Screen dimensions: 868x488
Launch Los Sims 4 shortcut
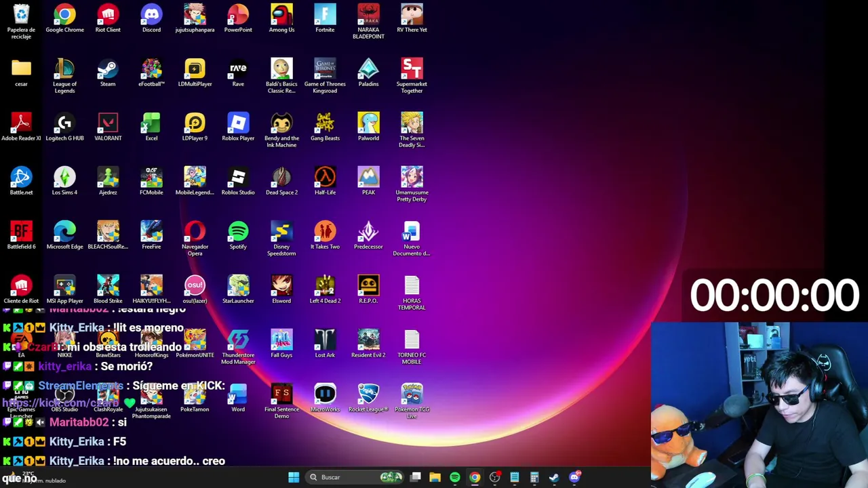coord(64,181)
